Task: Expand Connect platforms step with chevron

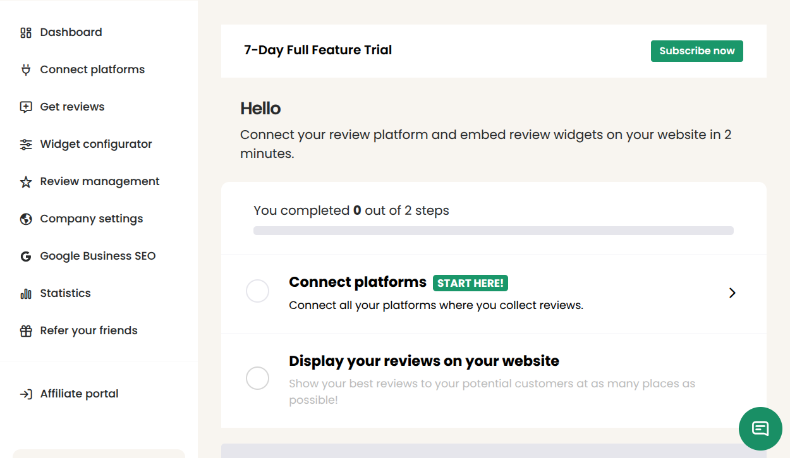Action: [732, 293]
